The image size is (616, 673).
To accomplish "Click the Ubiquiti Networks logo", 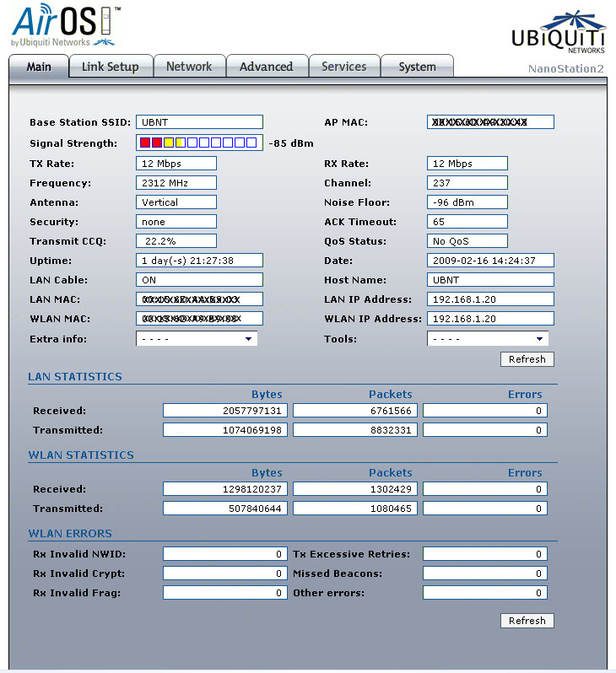I will click(x=559, y=32).
